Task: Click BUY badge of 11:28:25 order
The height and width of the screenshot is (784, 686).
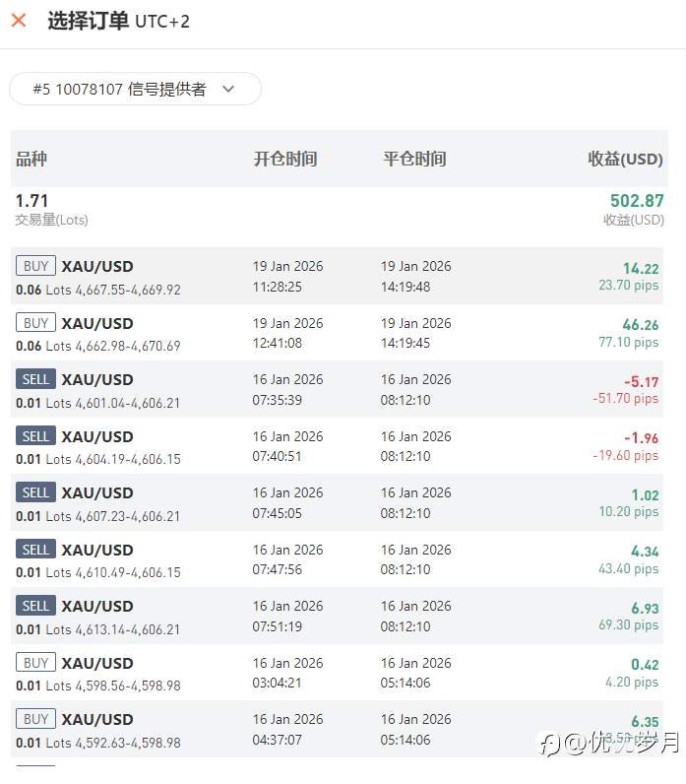Action: coord(35,266)
